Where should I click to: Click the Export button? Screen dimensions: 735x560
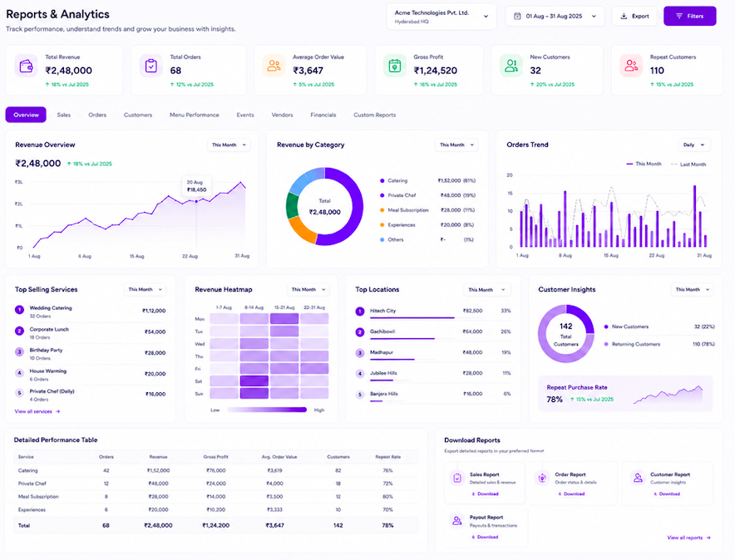click(x=634, y=16)
